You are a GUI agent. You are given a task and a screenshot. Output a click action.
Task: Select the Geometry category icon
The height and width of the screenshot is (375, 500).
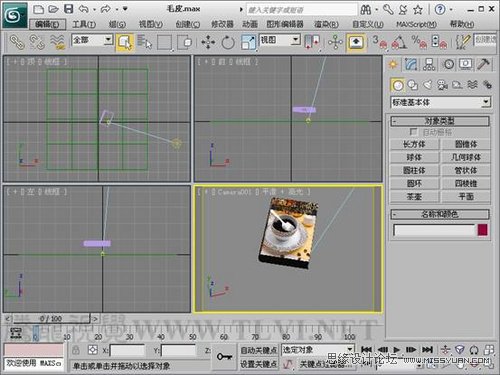tap(397, 85)
